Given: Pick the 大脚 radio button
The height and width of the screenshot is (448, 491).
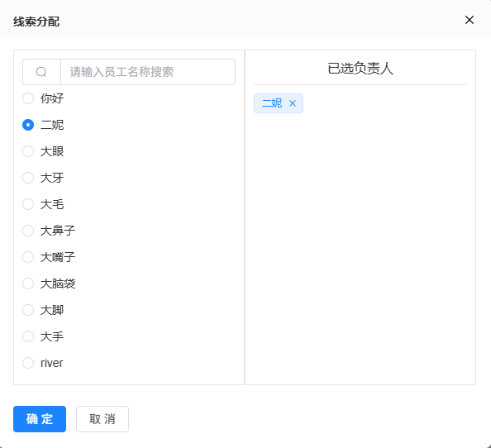Looking at the screenshot, I should [x=28, y=310].
